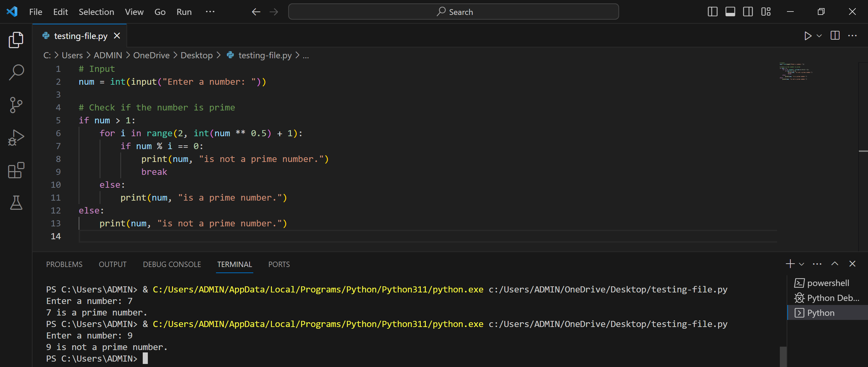The width and height of the screenshot is (868, 367).
Task: Open the Source Control view
Action: [16, 105]
